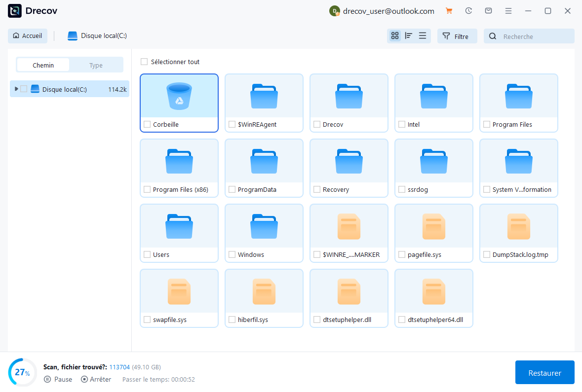Stop the scan with Arrêter
The width and height of the screenshot is (582, 392).
point(96,379)
